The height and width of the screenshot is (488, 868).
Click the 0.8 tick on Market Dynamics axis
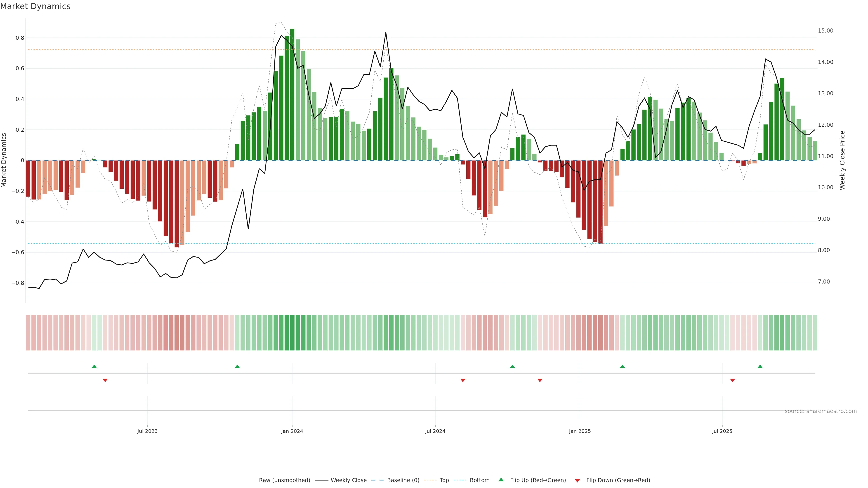pos(20,38)
